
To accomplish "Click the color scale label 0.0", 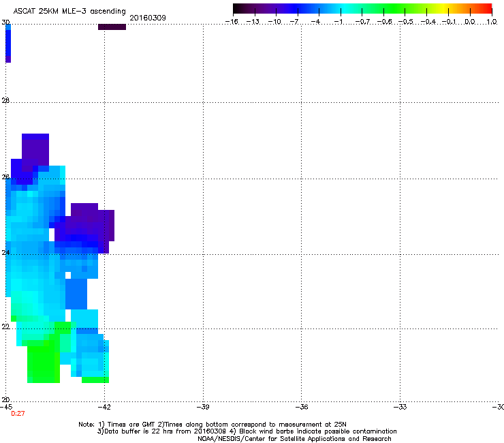I will coord(470,22).
